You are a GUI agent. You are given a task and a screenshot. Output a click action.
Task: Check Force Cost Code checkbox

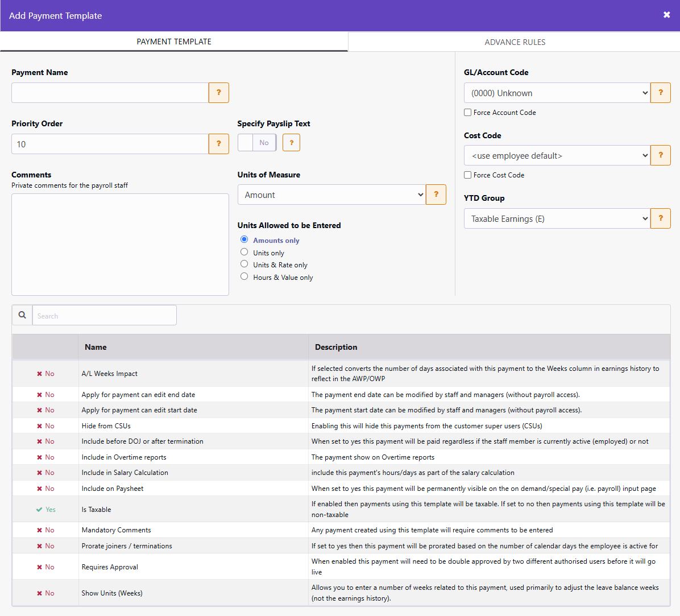[x=467, y=175]
